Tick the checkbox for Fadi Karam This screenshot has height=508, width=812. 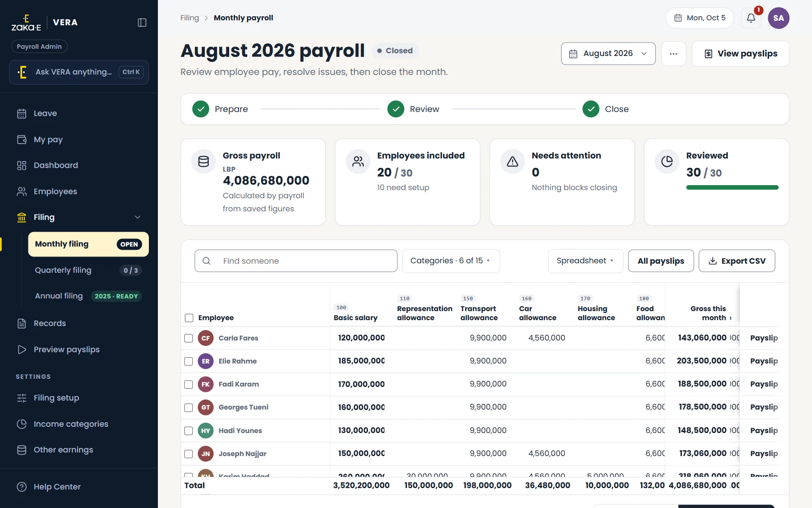pyautogui.click(x=189, y=384)
